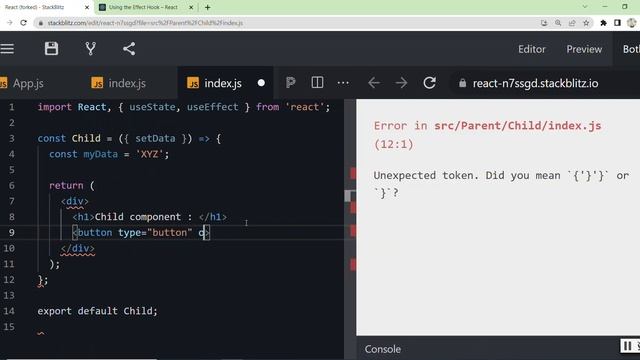Click the Chrome profile avatar
640x360 pixels.
tap(632, 23)
